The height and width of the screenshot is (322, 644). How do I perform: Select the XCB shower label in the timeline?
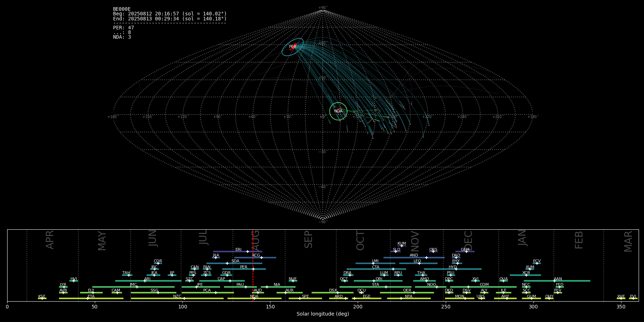click(x=526, y=273)
